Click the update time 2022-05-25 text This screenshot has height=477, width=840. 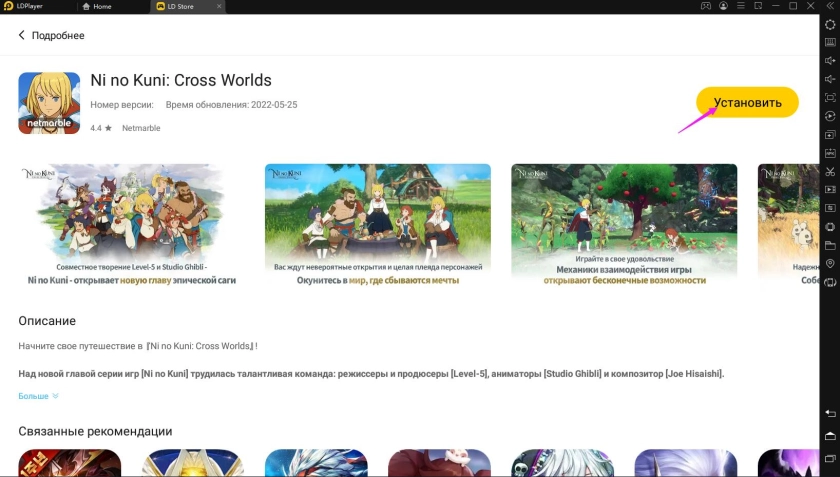click(231, 105)
